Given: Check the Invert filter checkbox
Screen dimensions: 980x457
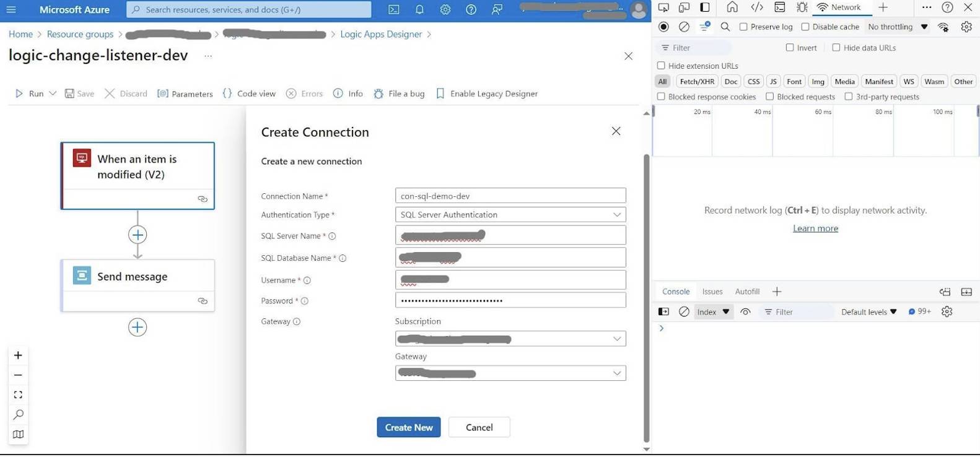Looking at the screenshot, I should pos(790,48).
